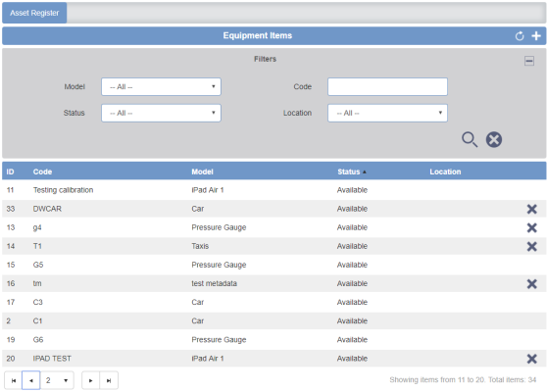The height and width of the screenshot is (392, 547).
Task: Select the C1 code cell
Action: pyautogui.click(x=37, y=320)
